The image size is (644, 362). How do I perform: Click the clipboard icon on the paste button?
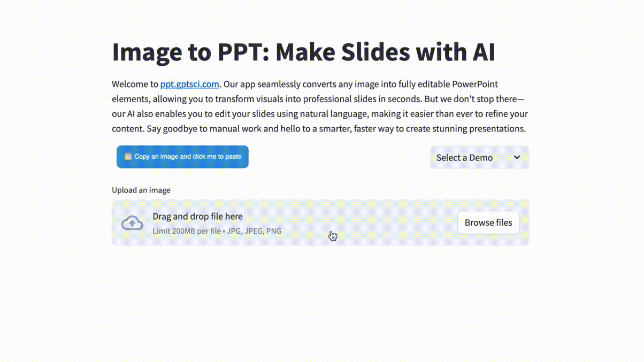(x=127, y=157)
